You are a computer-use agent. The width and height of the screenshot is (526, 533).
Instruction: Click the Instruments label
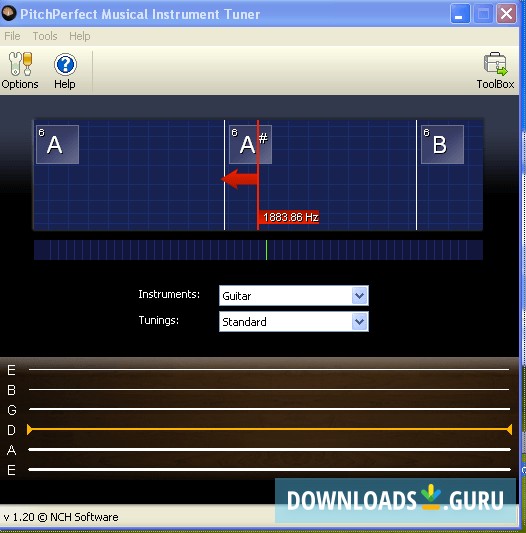tap(169, 294)
